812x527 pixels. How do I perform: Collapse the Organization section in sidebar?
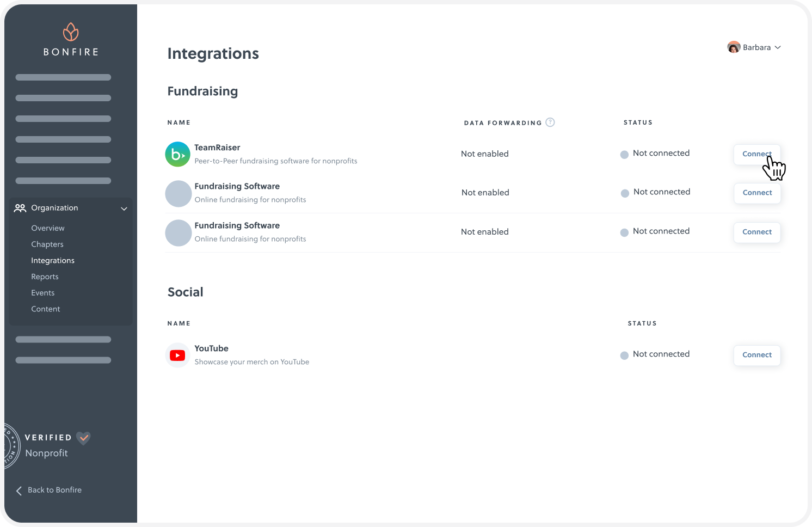point(124,209)
